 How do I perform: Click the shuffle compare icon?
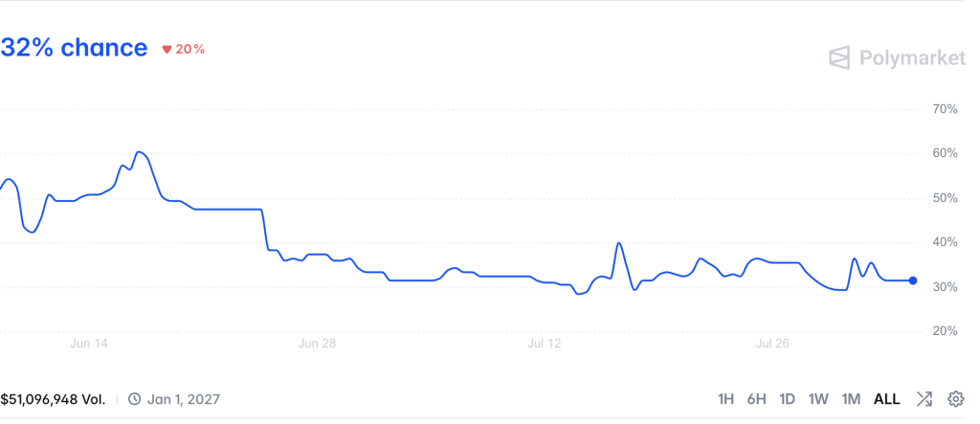click(924, 399)
